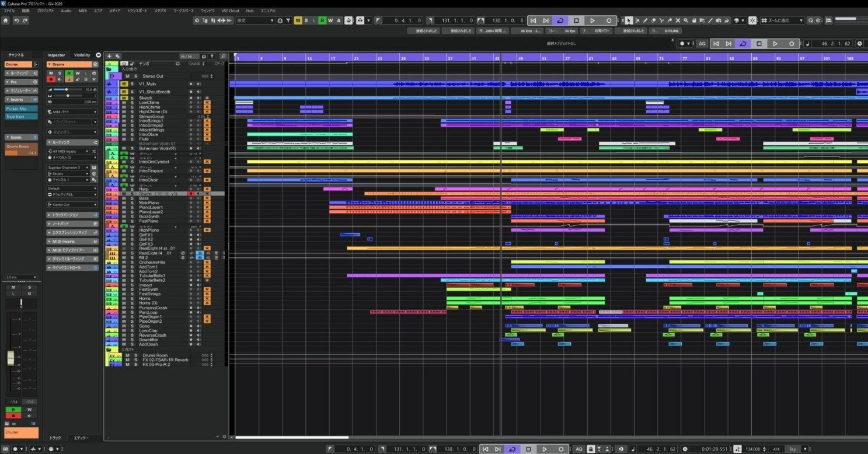The height and width of the screenshot is (454, 868).
Task: Select the Glue tool
Action: pyautogui.click(x=670, y=20)
